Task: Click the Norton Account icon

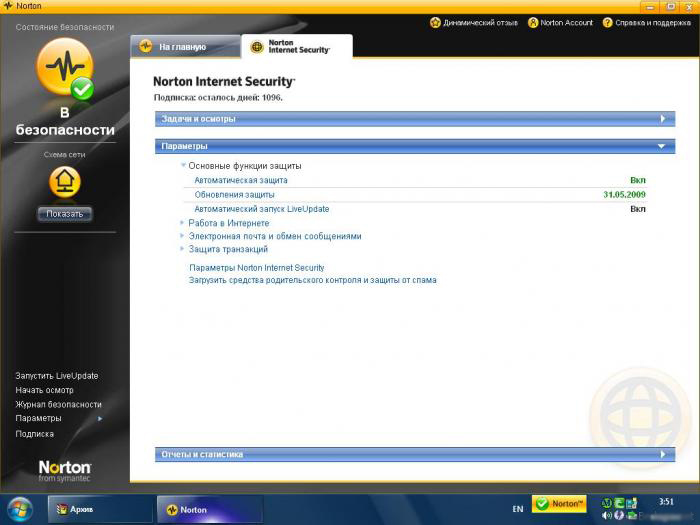Action: click(x=533, y=22)
